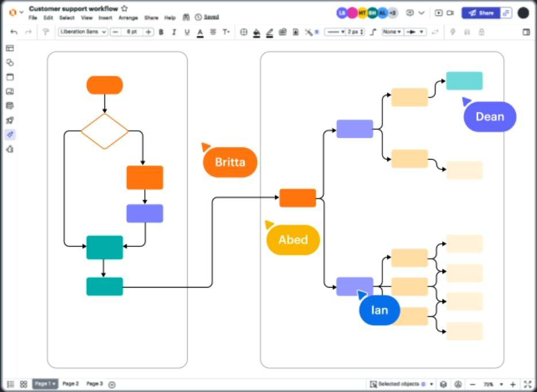Open the rocket icon in left sidebar
Image resolution: width=537 pixels, height=392 pixels.
(x=10, y=120)
